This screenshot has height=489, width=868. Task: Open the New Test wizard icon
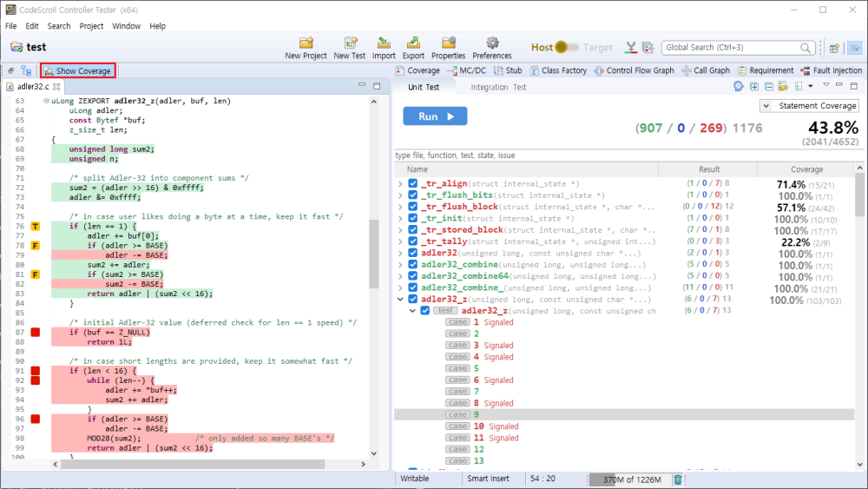coord(350,43)
